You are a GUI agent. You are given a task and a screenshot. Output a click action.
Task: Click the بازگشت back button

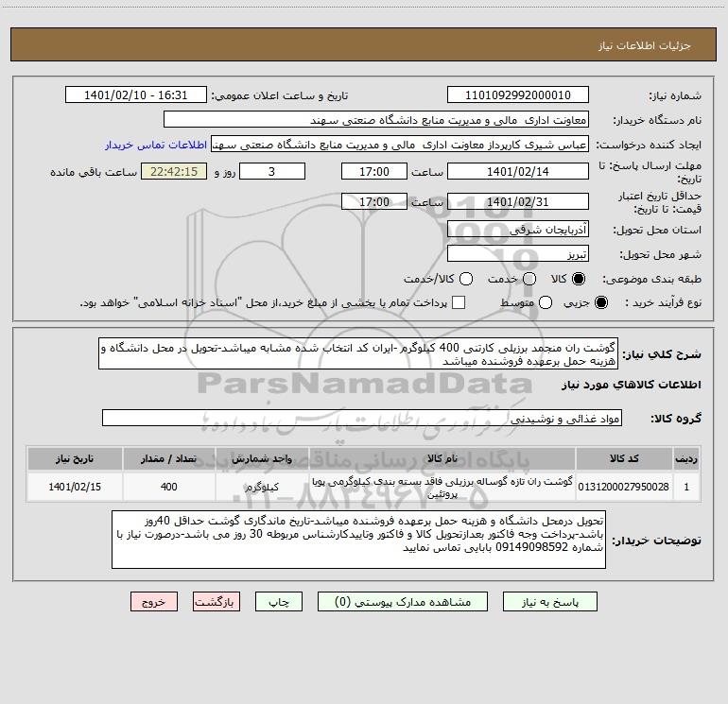(217, 602)
